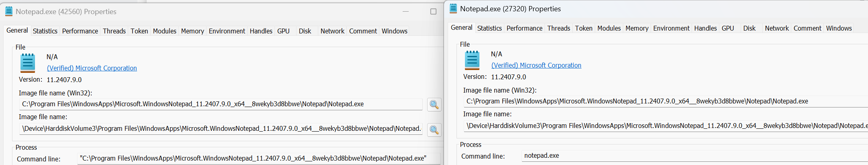Open the Threads tab in the 42560 window

[x=114, y=31]
